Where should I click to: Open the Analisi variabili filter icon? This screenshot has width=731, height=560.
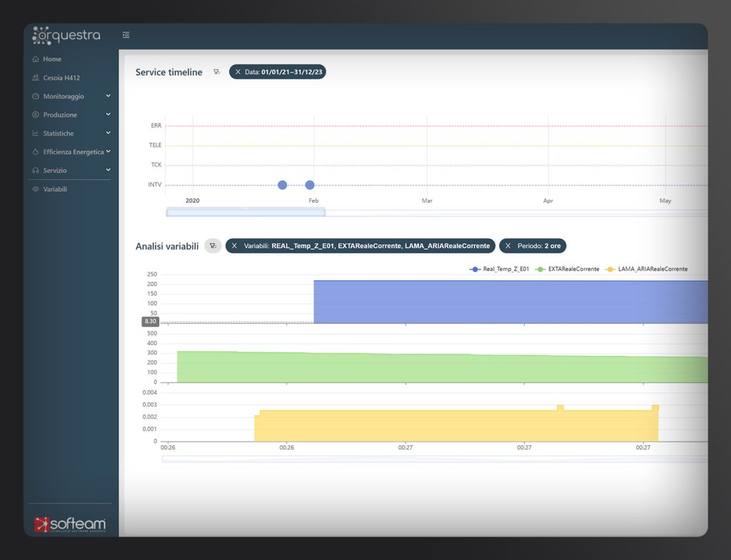(213, 245)
